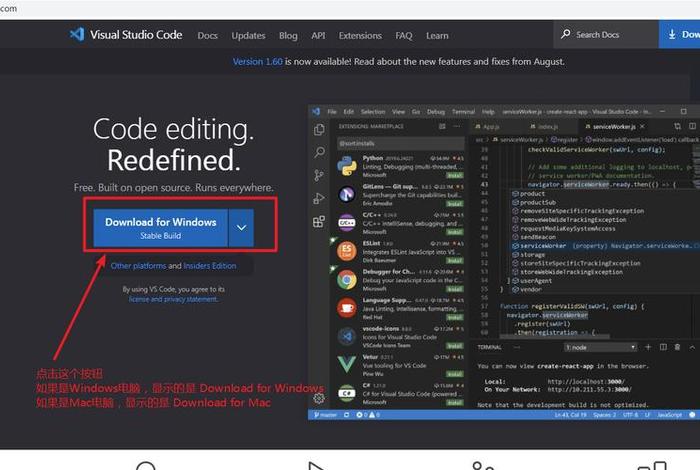The height and width of the screenshot is (470, 700).
Task: Click the ESLint extension logo
Action: point(347,251)
